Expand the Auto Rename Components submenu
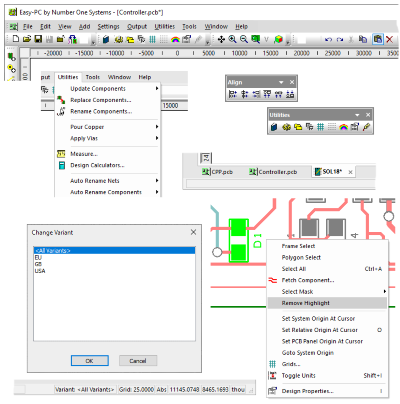The image size is (400, 404). [x=157, y=192]
